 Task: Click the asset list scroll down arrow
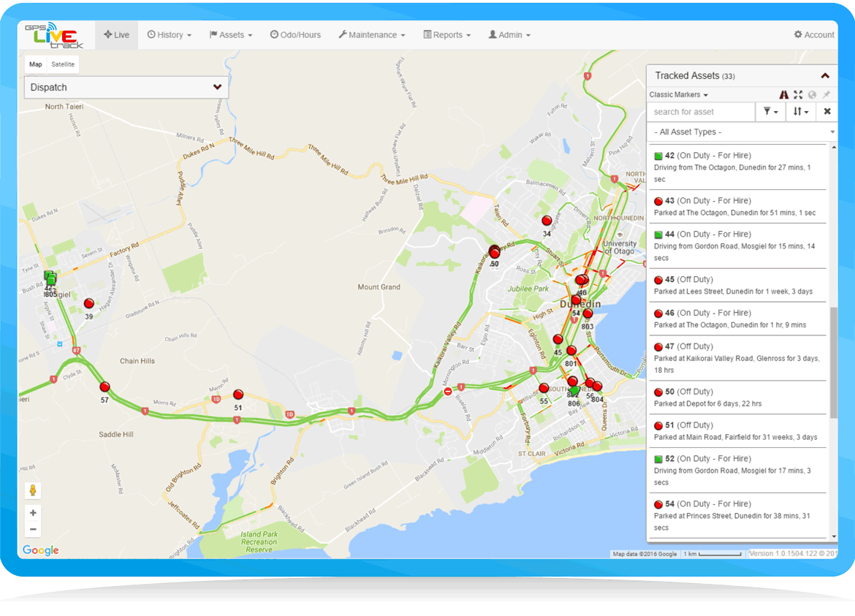coord(834,536)
